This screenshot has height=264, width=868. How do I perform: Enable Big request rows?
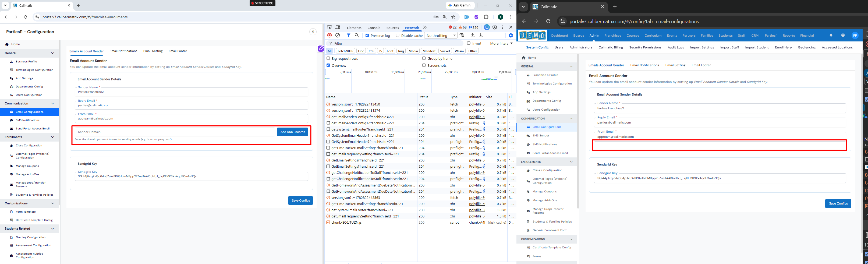(x=328, y=58)
